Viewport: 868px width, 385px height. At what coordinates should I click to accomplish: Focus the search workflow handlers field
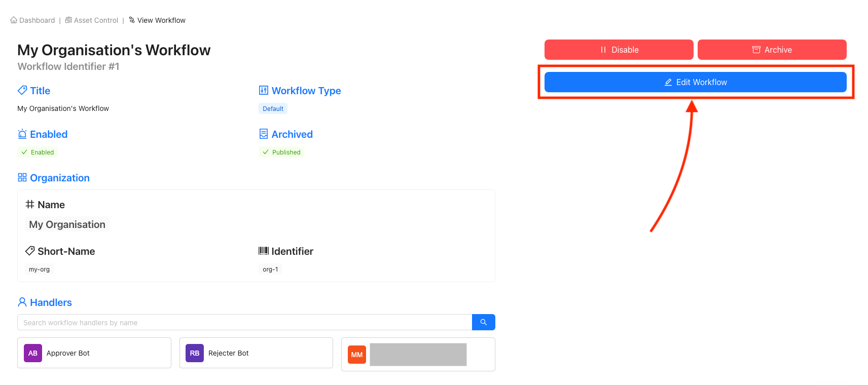pos(245,322)
